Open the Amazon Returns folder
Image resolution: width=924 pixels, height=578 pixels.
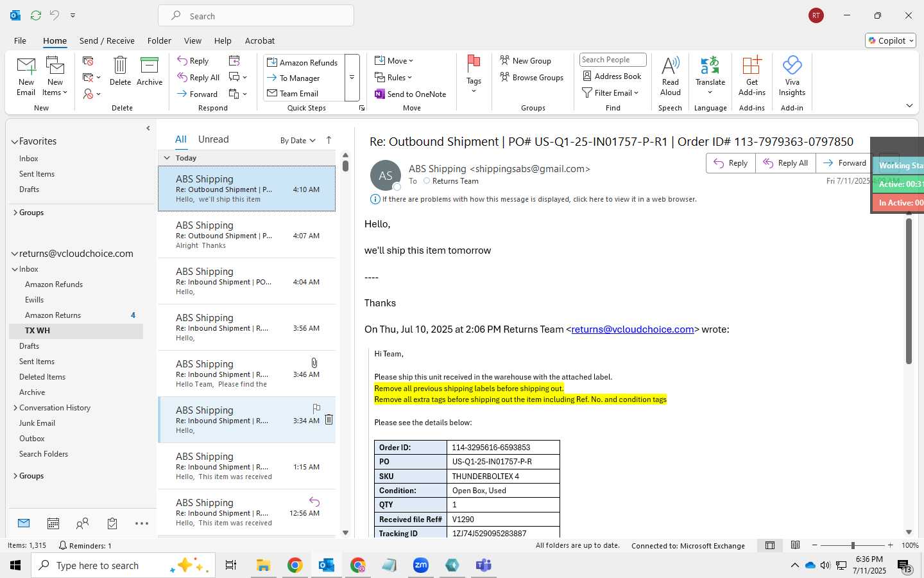tap(53, 315)
